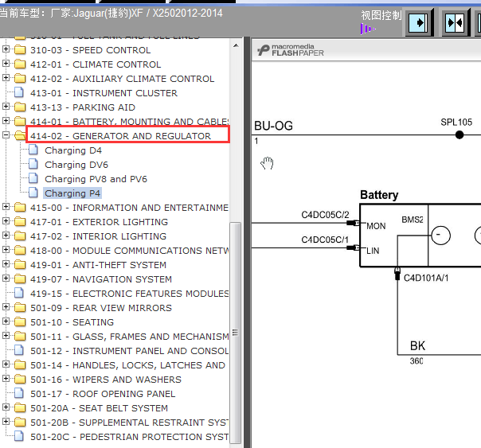Click the single right-arrow view control button
The image size is (481, 448).
coord(418,22)
